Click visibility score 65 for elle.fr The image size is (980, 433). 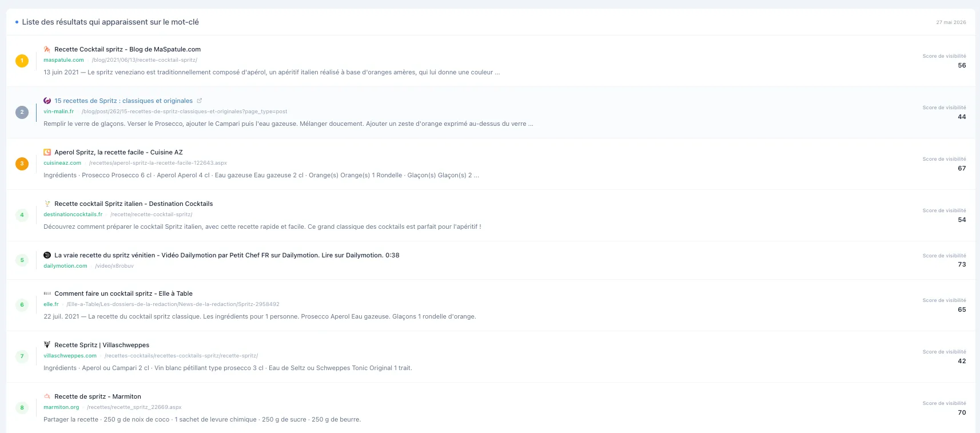962,309
